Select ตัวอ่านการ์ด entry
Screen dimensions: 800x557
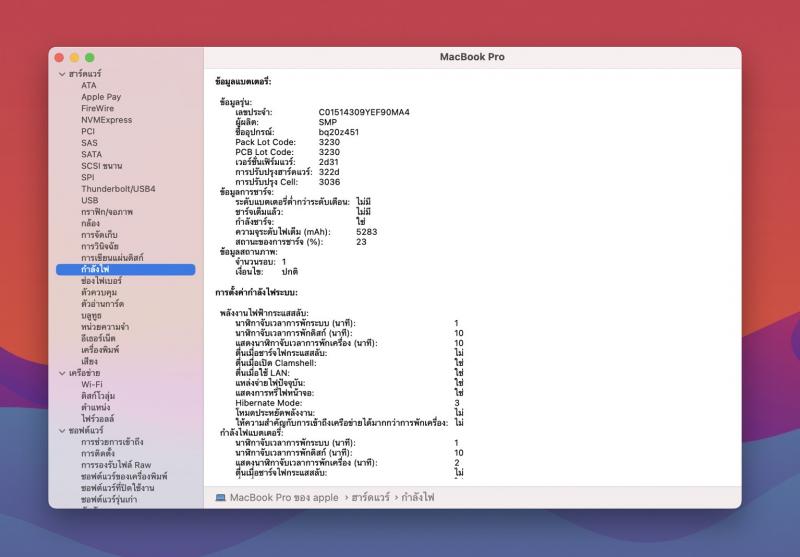tap(103, 304)
